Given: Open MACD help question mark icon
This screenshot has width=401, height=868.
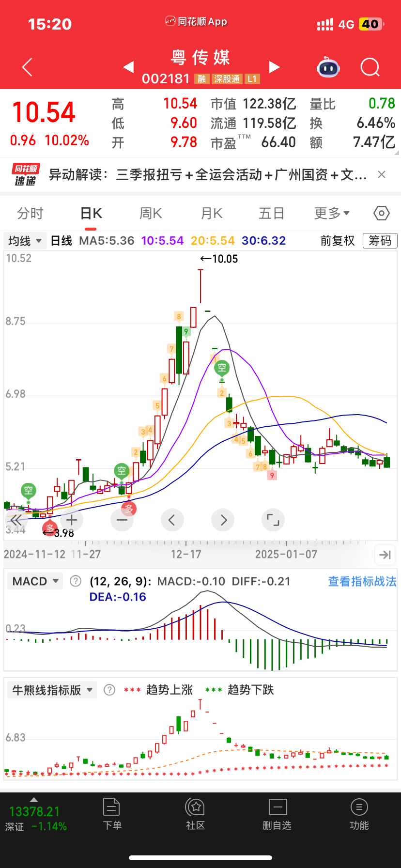Looking at the screenshot, I should [76, 581].
